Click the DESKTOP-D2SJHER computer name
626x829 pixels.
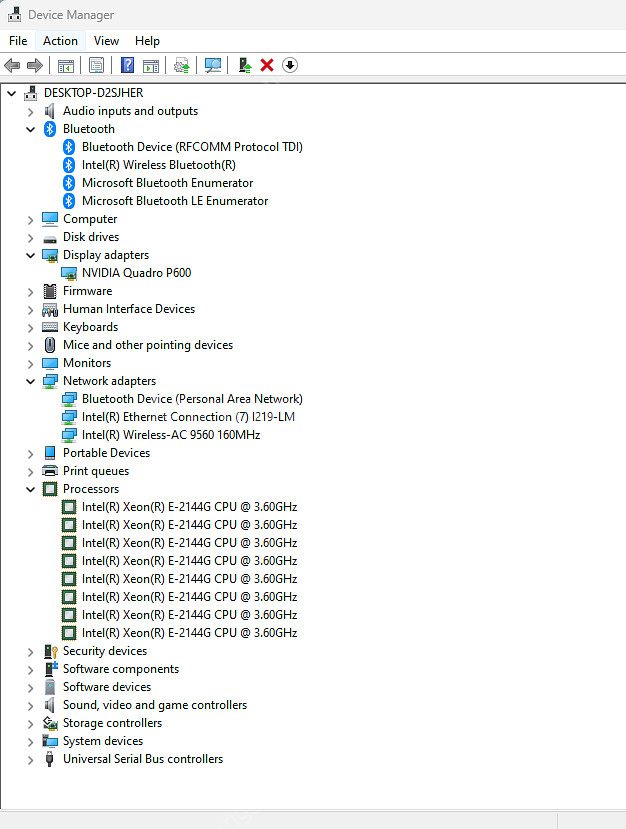pyautogui.click(x=94, y=93)
